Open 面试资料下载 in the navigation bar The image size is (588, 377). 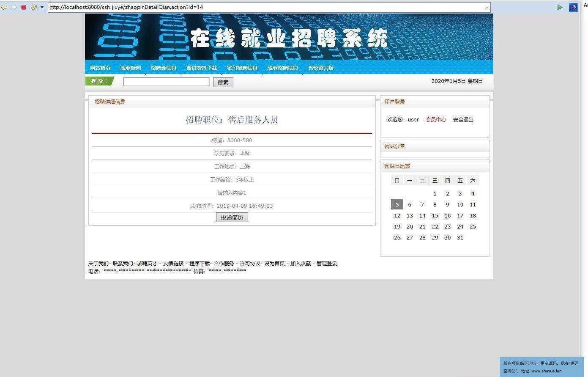(202, 68)
